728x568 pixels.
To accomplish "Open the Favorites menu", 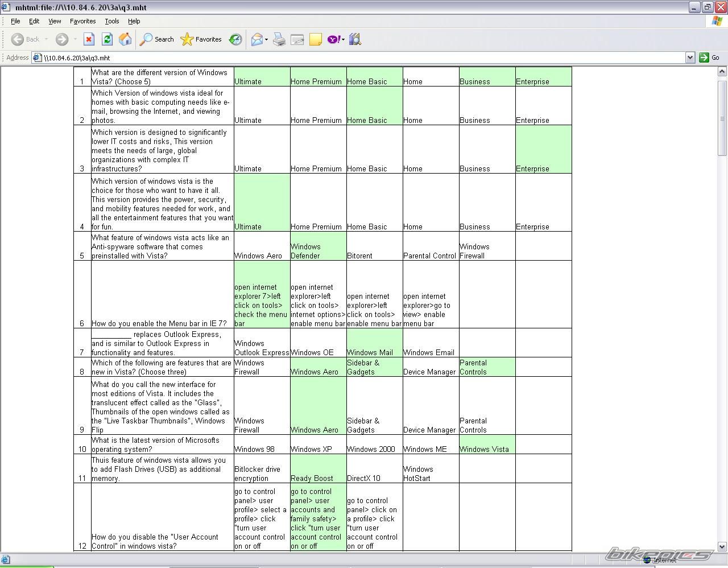I will click(83, 21).
